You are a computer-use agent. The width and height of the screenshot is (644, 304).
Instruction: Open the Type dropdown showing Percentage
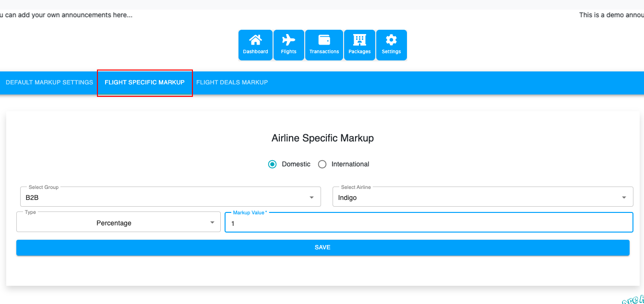click(118, 222)
